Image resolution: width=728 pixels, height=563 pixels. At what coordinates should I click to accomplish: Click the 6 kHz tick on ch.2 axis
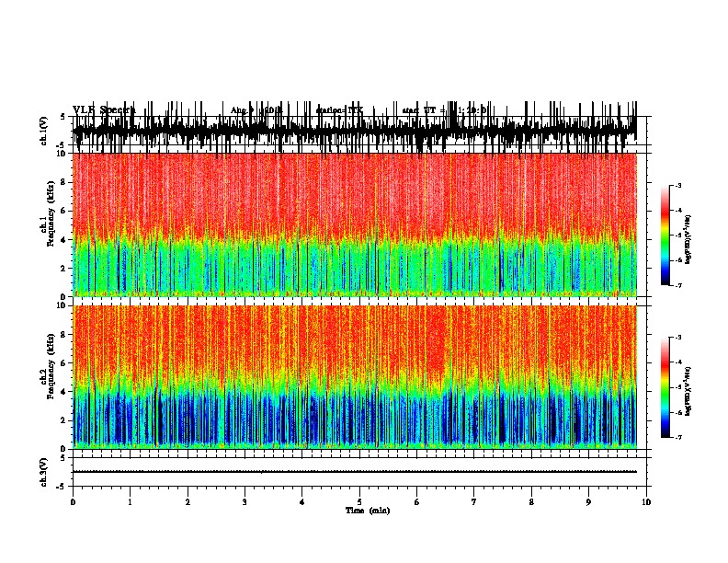tap(63, 362)
